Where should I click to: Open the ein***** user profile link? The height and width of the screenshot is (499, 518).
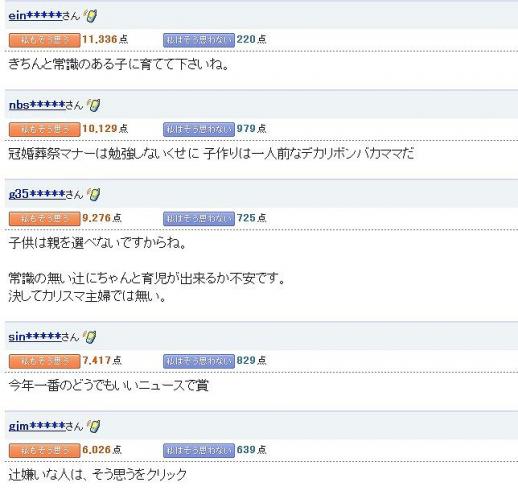pos(35,16)
